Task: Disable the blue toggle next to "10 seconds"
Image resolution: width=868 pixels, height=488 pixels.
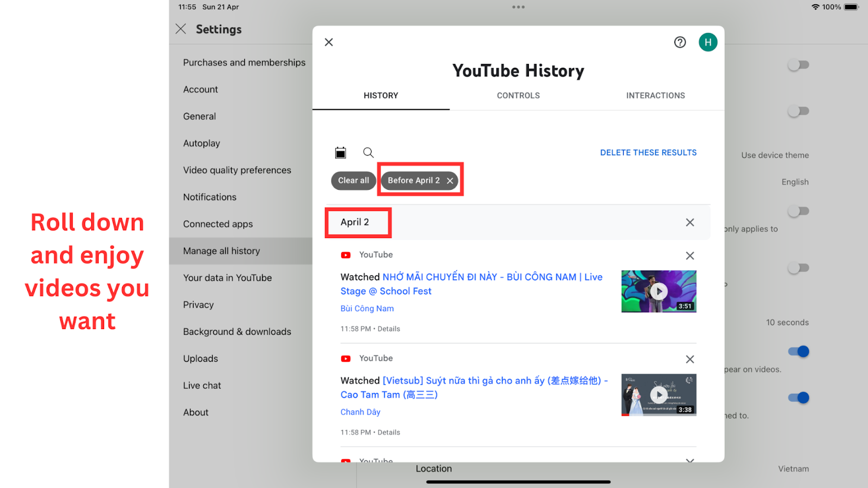Action: pyautogui.click(x=797, y=351)
